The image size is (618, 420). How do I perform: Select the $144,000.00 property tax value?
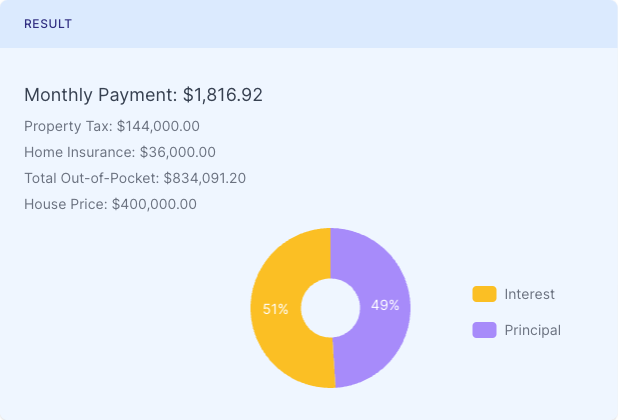coord(159,126)
